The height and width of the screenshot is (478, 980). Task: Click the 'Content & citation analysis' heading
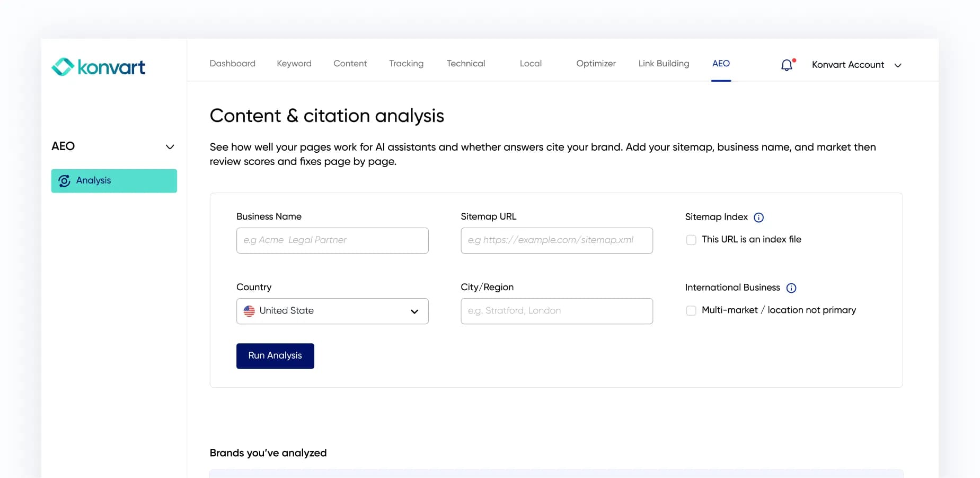pos(326,116)
